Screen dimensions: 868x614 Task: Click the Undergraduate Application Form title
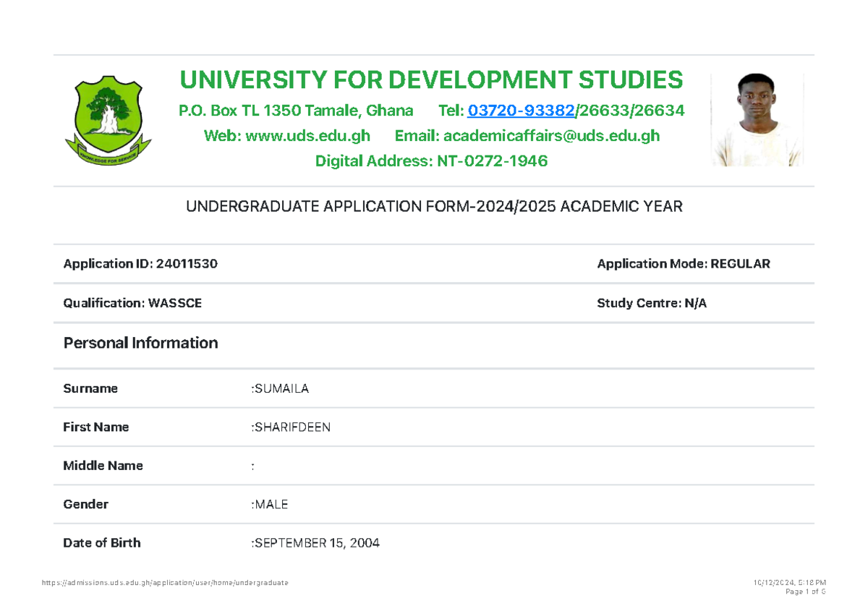coord(434,207)
